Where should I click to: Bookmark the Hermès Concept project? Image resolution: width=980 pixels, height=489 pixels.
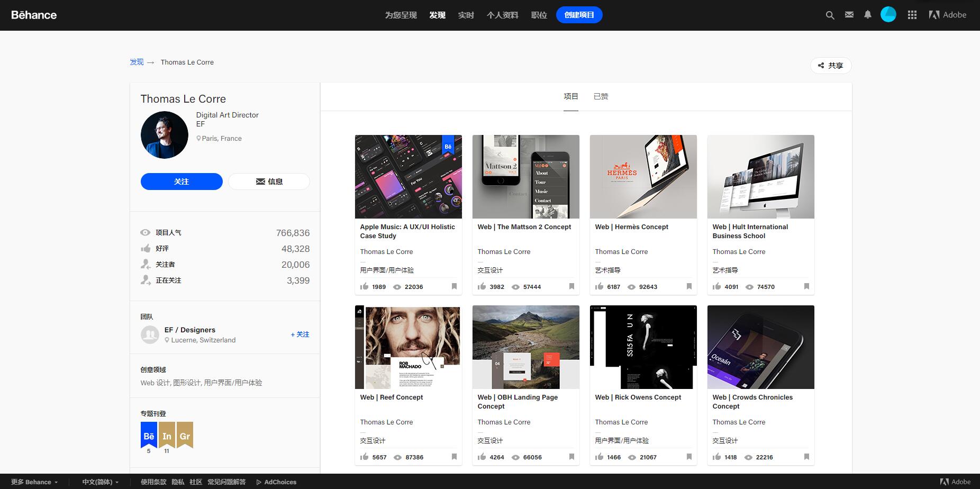[x=689, y=286]
